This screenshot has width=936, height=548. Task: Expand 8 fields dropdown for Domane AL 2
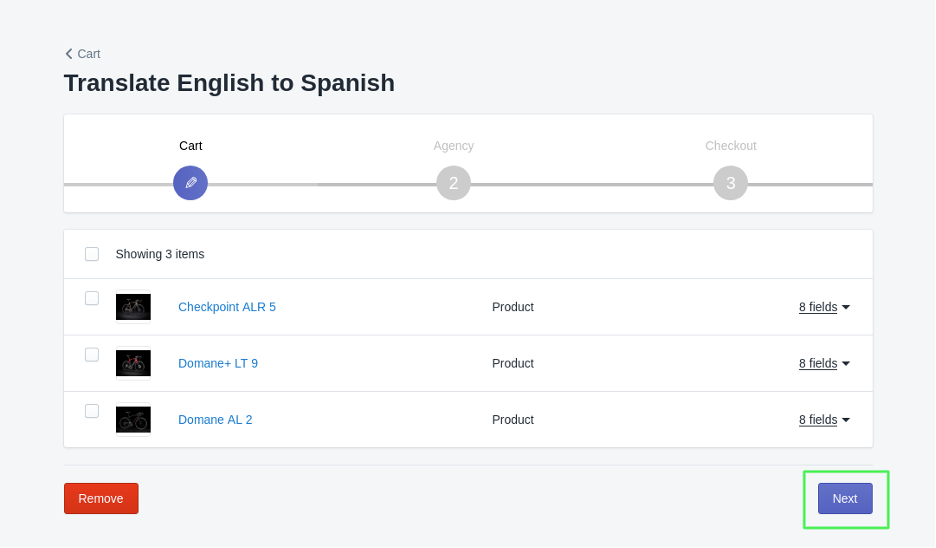click(824, 420)
